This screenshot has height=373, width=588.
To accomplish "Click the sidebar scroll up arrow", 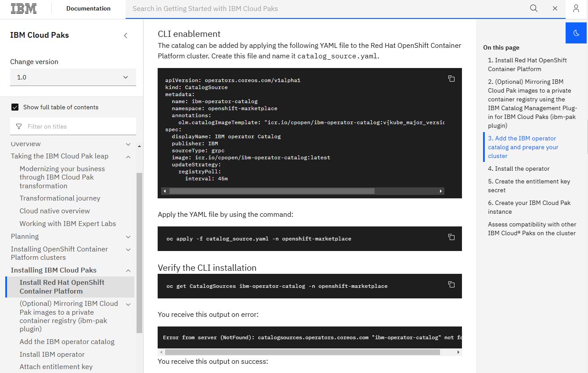I will coord(139,147).
